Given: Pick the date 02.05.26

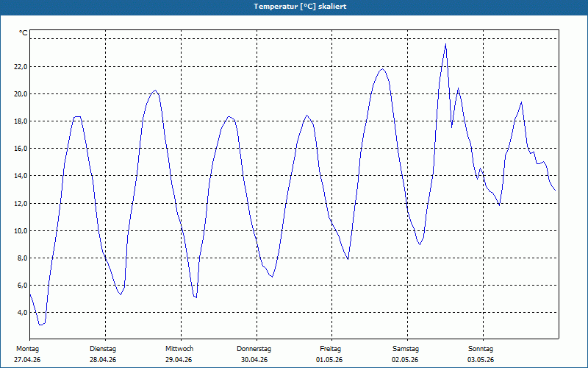Looking at the screenshot, I should click(405, 360).
